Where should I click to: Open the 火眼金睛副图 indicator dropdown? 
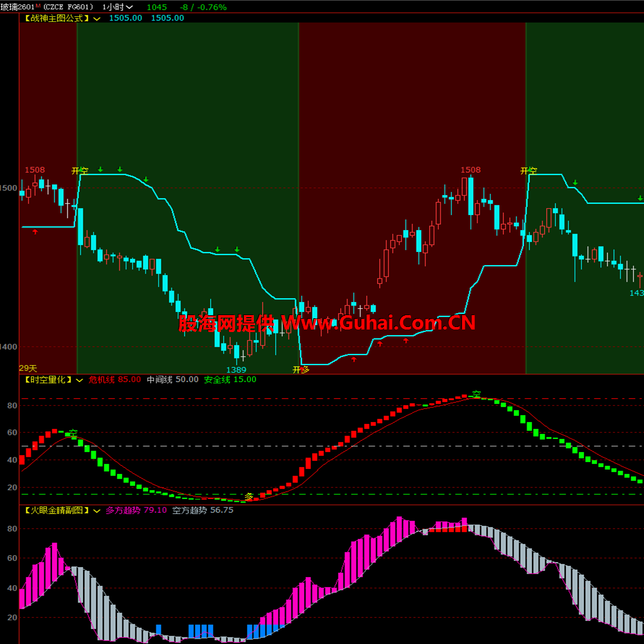97,510
